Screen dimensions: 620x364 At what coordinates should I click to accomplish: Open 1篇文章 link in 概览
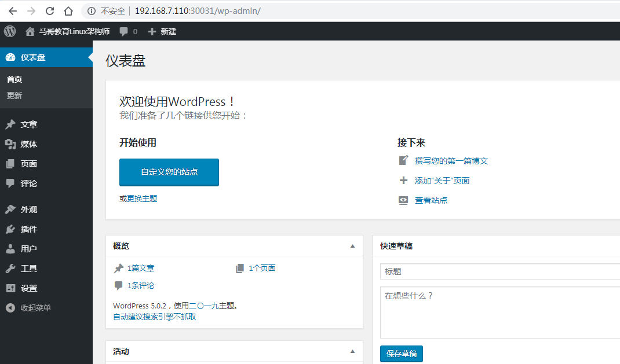pos(141,269)
